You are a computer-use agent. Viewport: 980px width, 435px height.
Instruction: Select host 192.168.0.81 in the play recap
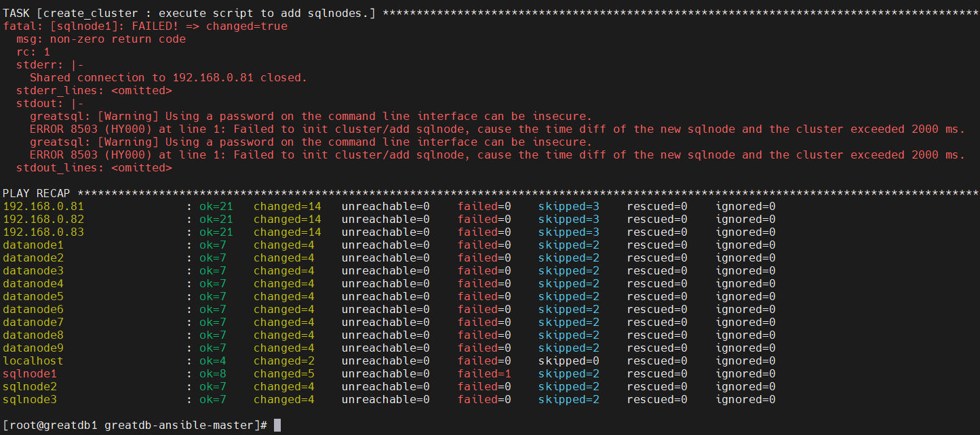click(43, 207)
